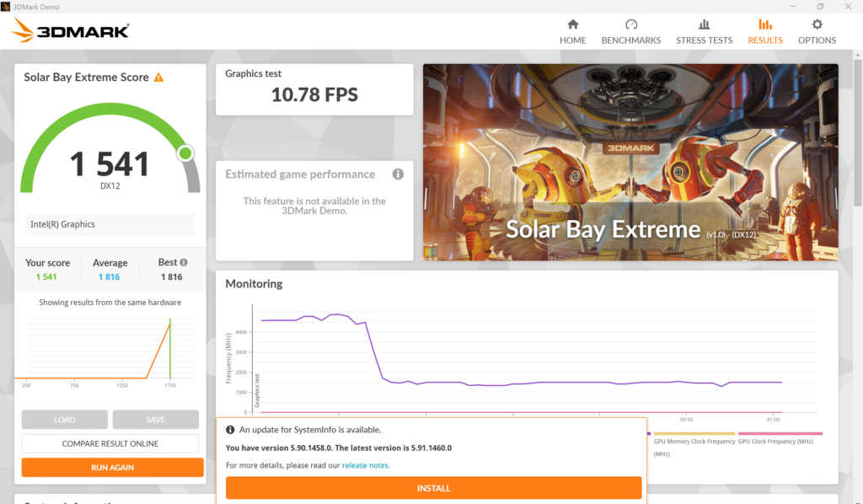
Task: Open the Options tab
Action: click(817, 32)
